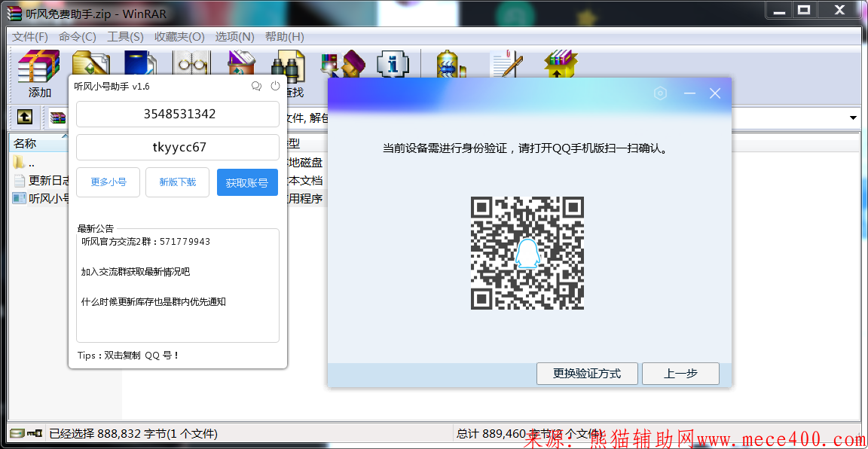Click the Comment notepad-and-pen icon
This screenshot has height=449, width=868.
pyautogui.click(x=505, y=66)
